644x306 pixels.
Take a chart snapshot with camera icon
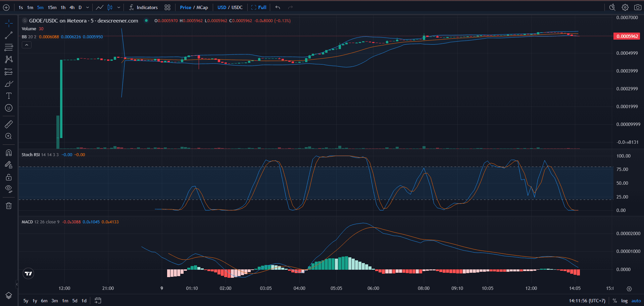pos(637,7)
